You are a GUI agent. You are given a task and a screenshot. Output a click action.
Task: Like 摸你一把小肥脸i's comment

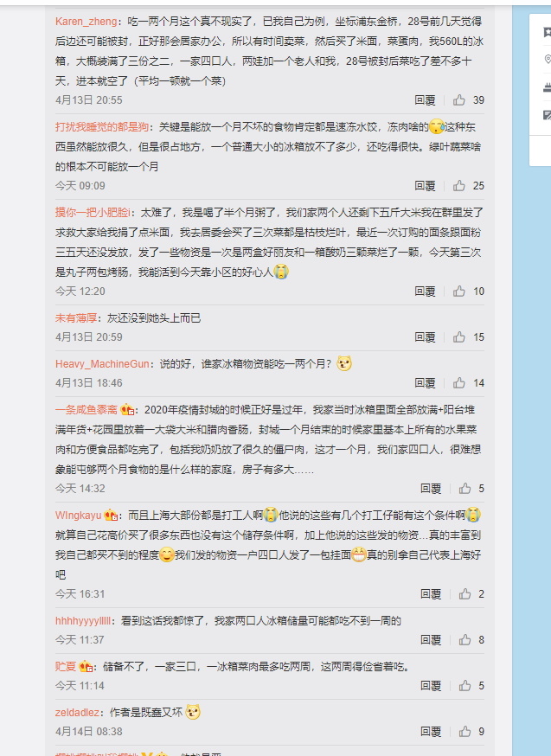point(459,292)
